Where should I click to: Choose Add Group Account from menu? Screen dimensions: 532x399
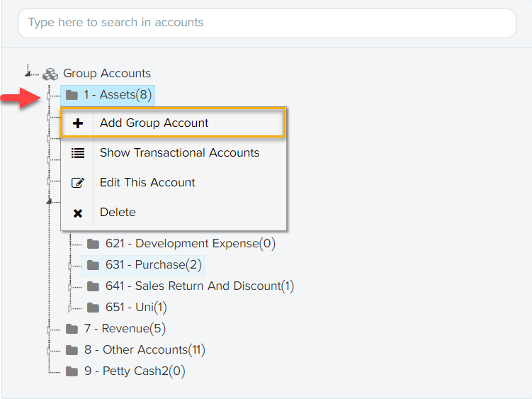(154, 123)
